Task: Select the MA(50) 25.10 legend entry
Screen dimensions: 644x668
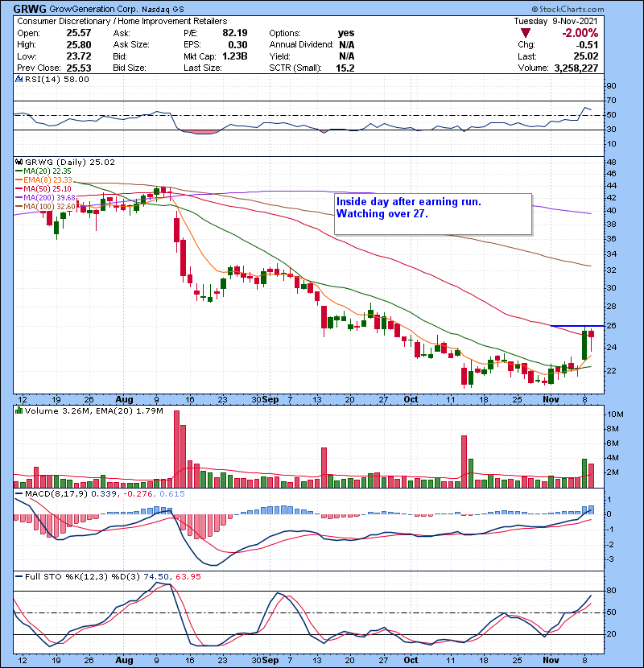Action: [x=43, y=188]
